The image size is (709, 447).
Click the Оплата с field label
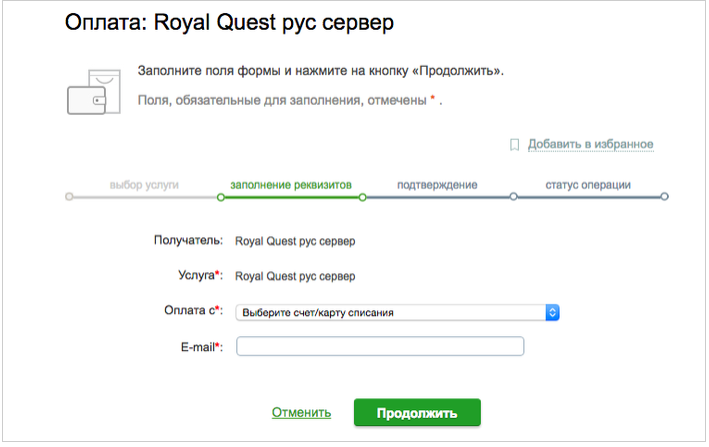pyautogui.click(x=194, y=311)
